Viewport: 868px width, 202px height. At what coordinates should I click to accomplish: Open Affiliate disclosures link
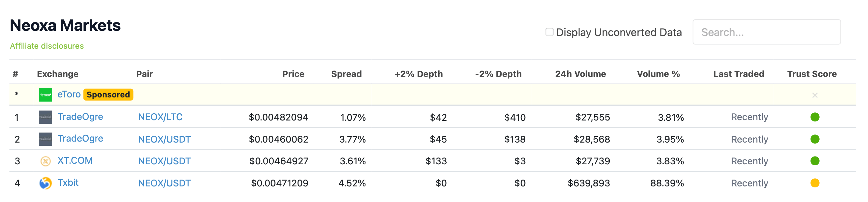point(47,46)
